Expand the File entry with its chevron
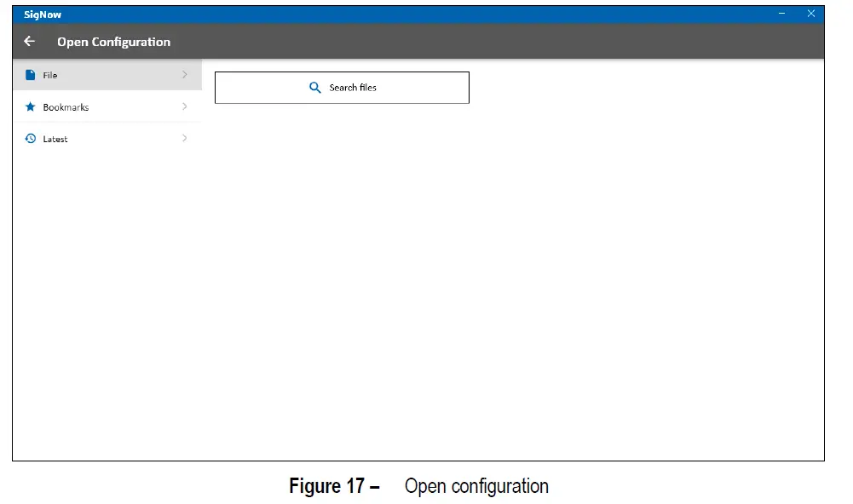 click(x=185, y=75)
